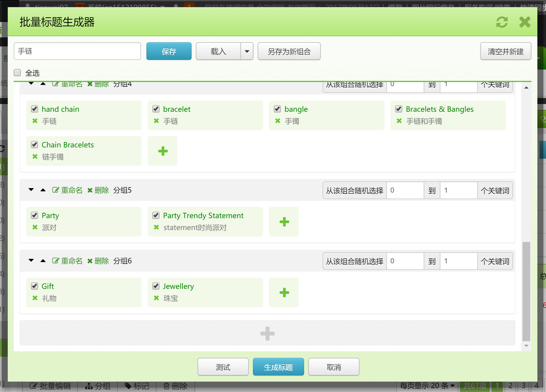Click the 载入 load button
546x392 pixels.
pos(218,51)
